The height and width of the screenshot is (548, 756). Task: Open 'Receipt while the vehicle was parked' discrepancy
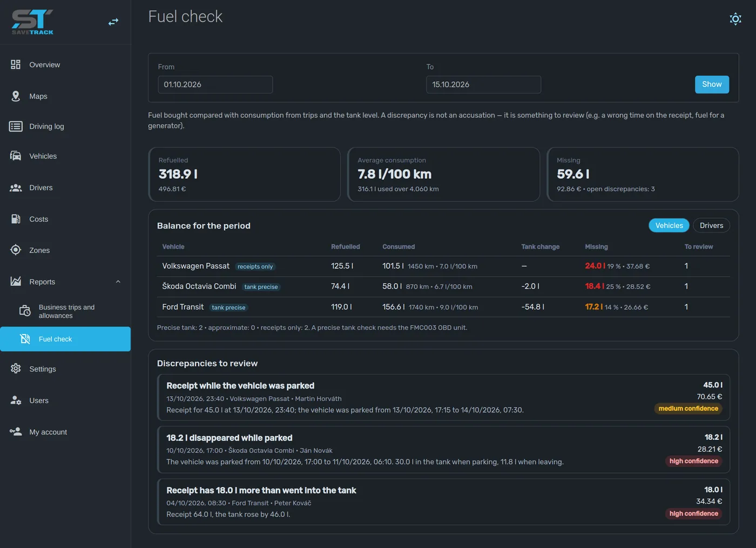[x=443, y=398]
